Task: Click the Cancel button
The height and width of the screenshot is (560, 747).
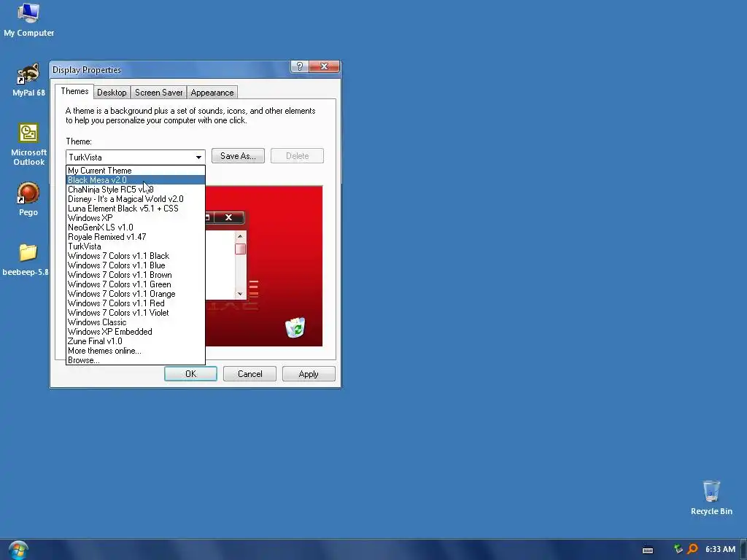Action: (249, 374)
